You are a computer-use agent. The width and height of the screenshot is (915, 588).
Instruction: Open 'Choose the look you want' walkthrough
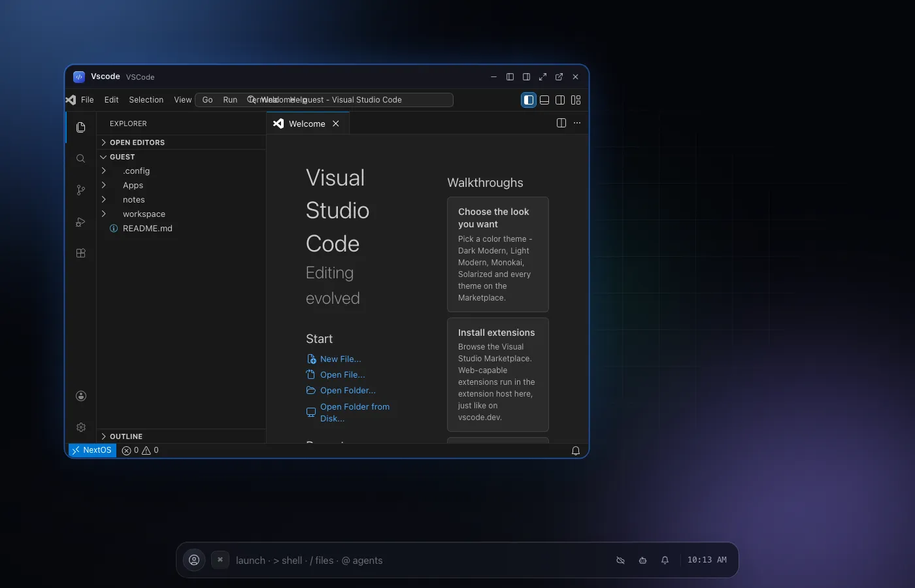pyautogui.click(x=498, y=255)
